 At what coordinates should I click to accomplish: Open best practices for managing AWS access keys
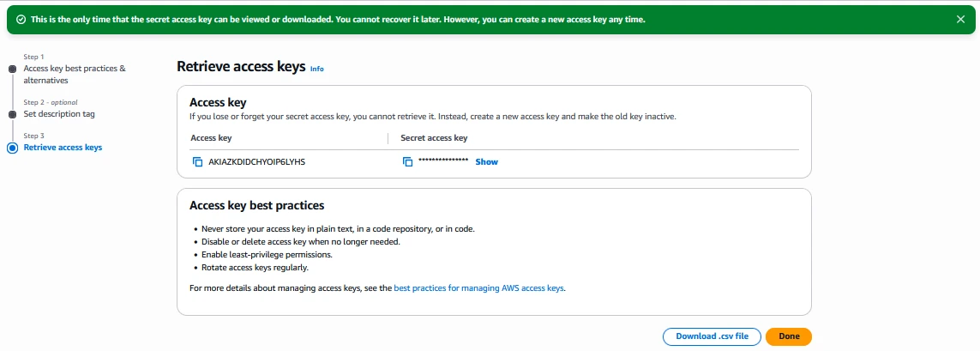pyautogui.click(x=478, y=288)
